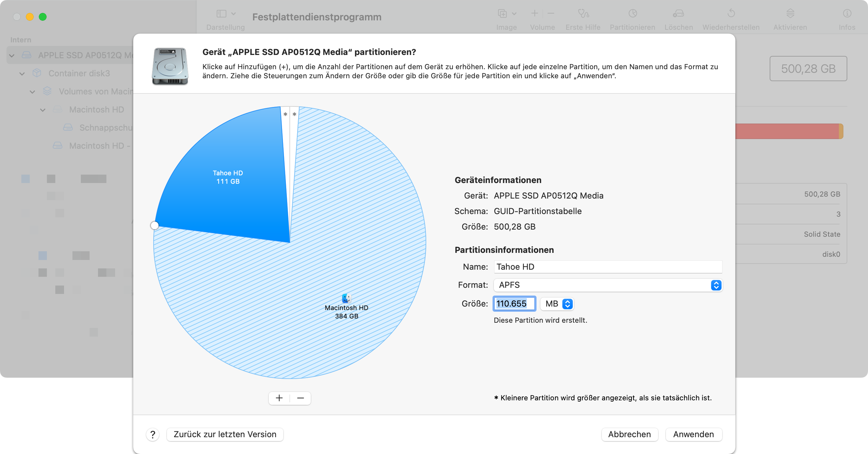Click the Löschen drive icon
868x454 pixels.
point(678,14)
